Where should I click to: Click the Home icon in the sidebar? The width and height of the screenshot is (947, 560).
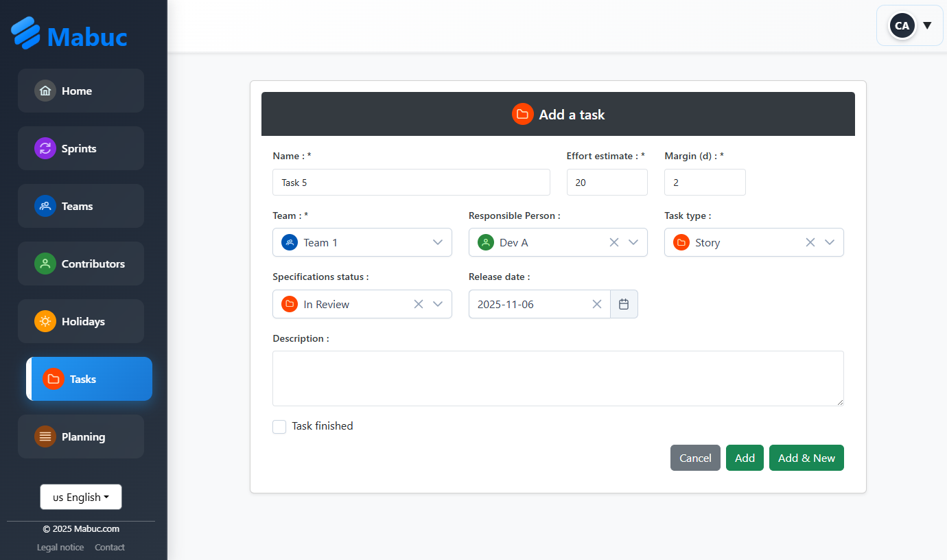click(45, 91)
